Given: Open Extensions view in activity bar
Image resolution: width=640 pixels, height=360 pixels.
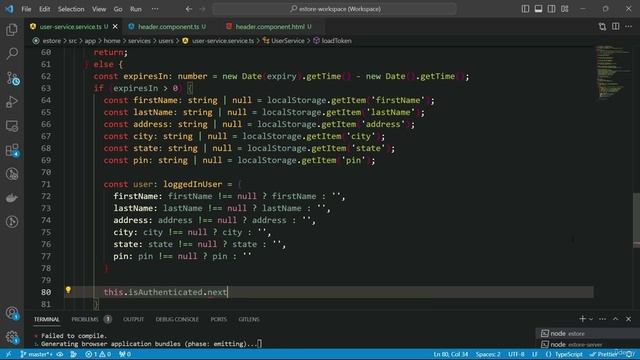Looking at the screenshot, I should pos(12,150).
